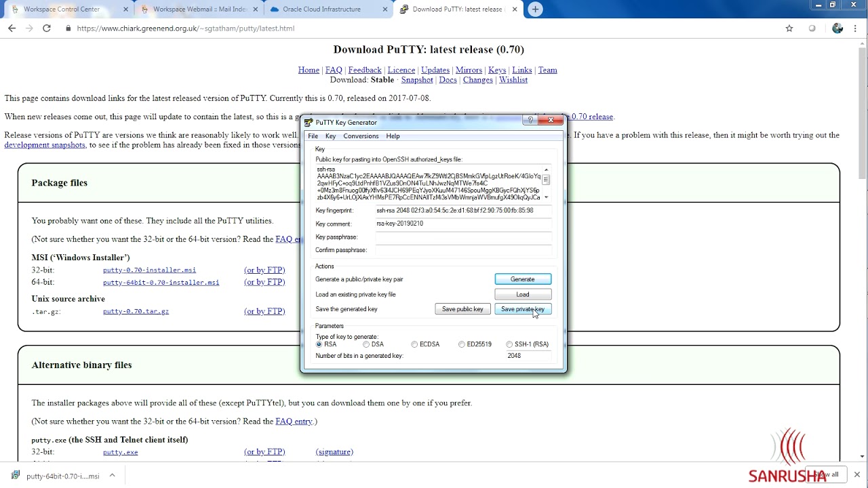Open the Chrome profile avatar icon
This screenshot has height=488, width=868.
coord(837,28)
